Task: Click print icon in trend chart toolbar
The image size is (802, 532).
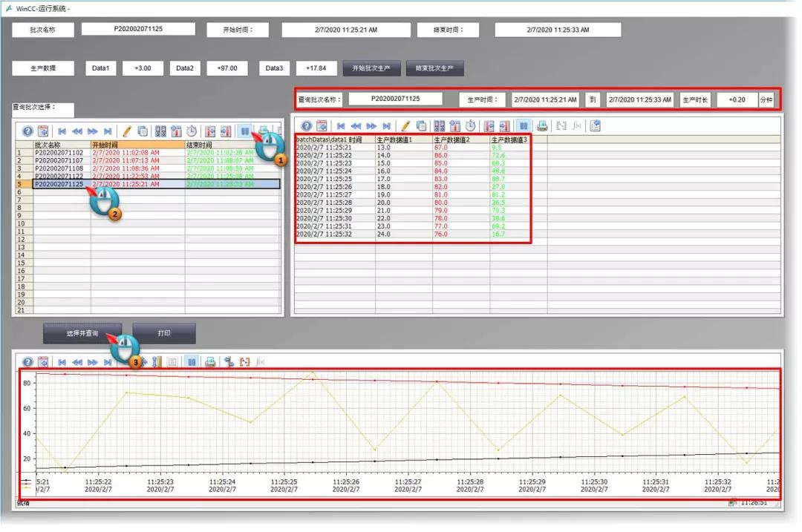Action: point(210,362)
